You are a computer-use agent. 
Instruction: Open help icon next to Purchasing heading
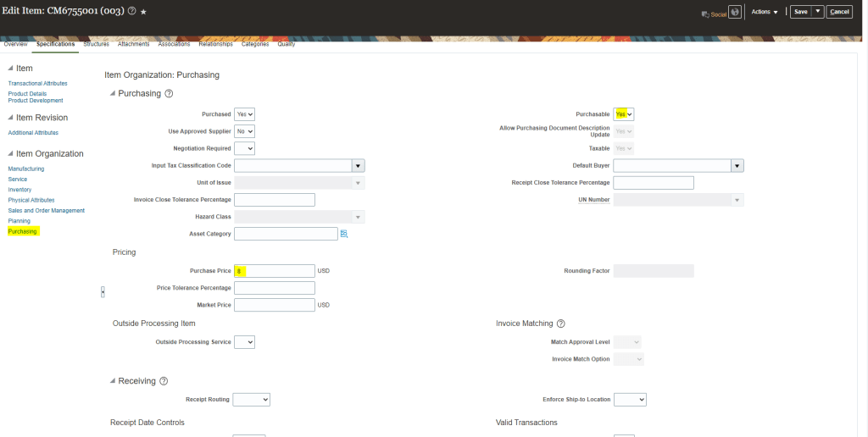[x=169, y=93]
